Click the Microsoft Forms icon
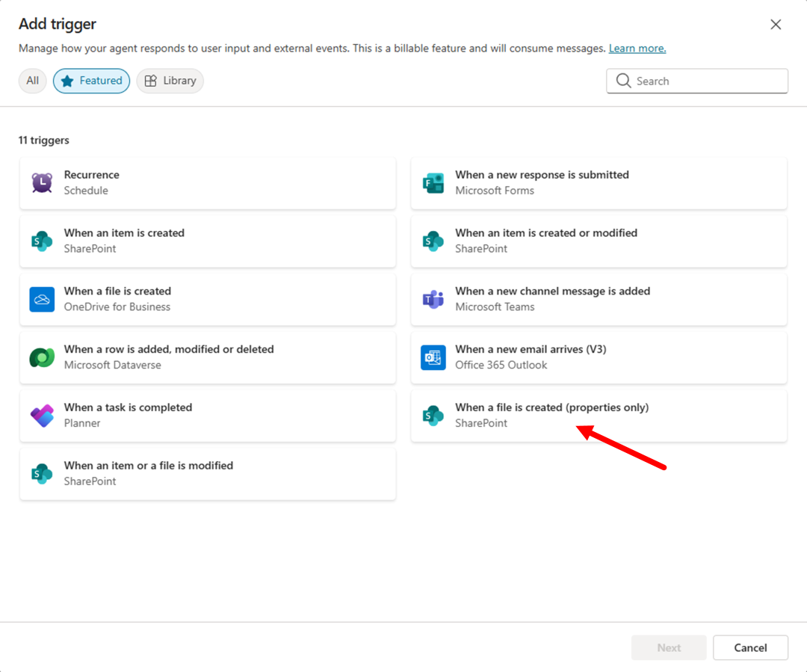807x672 pixels. (433, 183)
